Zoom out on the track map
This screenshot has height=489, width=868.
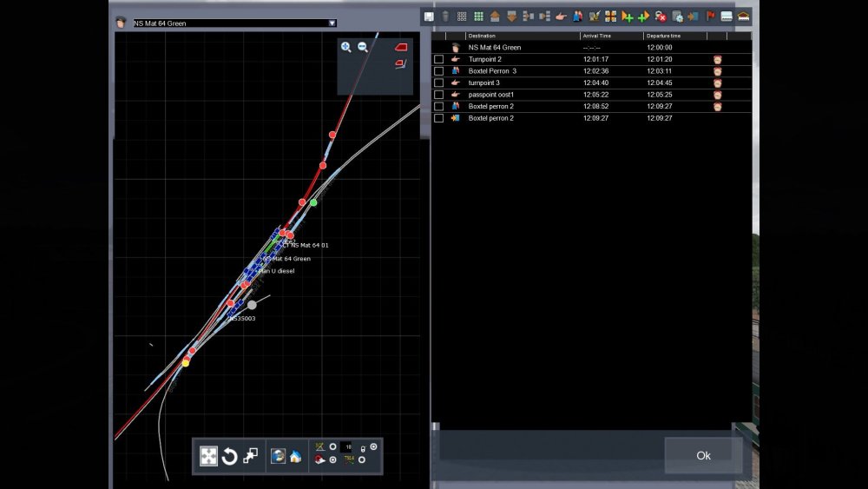point(363,47)
